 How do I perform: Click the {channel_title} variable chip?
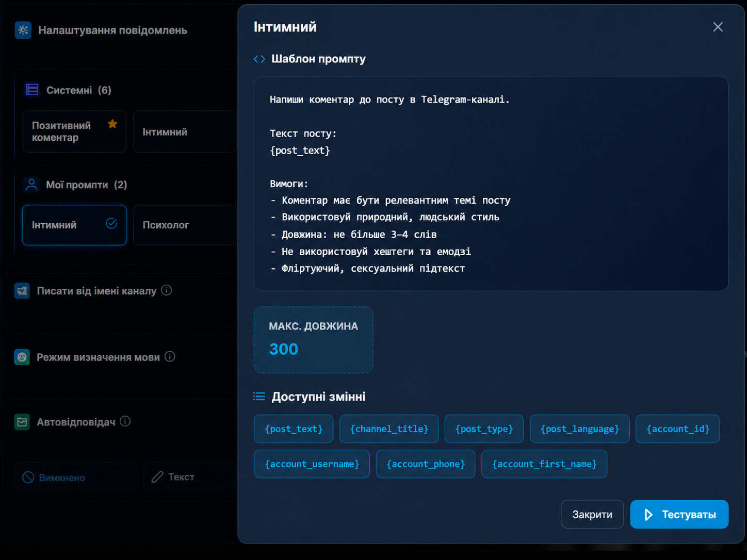[x=389, y=429]
